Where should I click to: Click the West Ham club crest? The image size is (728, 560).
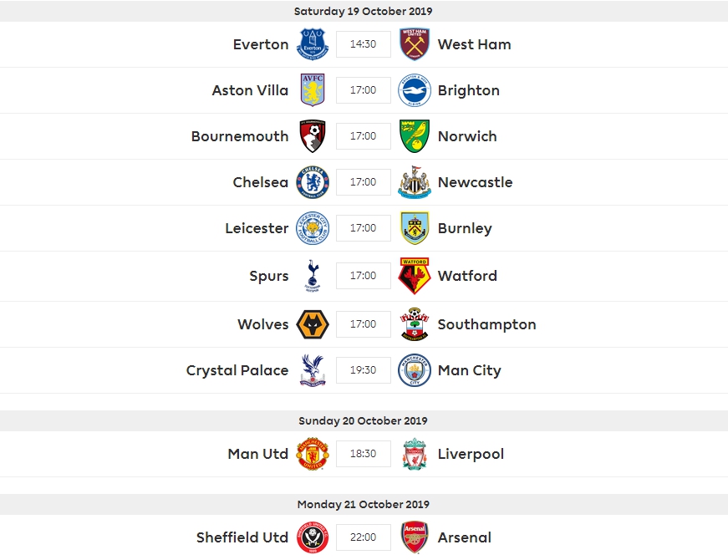click(414, 44)
